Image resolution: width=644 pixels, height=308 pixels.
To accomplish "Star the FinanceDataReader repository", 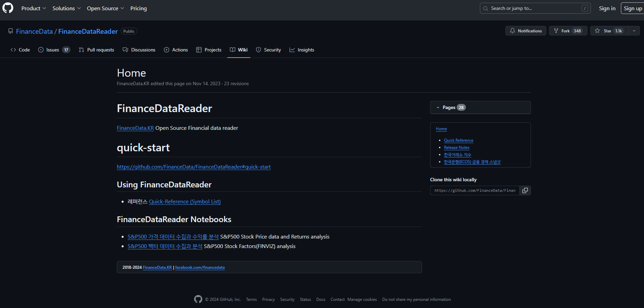I will pyautogui.click(x=609, y=31).
